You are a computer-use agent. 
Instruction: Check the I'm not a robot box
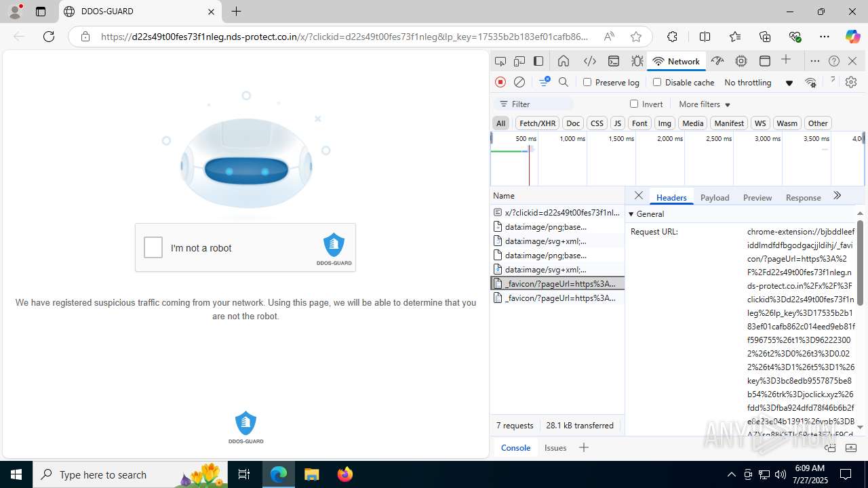click(153, 248)
